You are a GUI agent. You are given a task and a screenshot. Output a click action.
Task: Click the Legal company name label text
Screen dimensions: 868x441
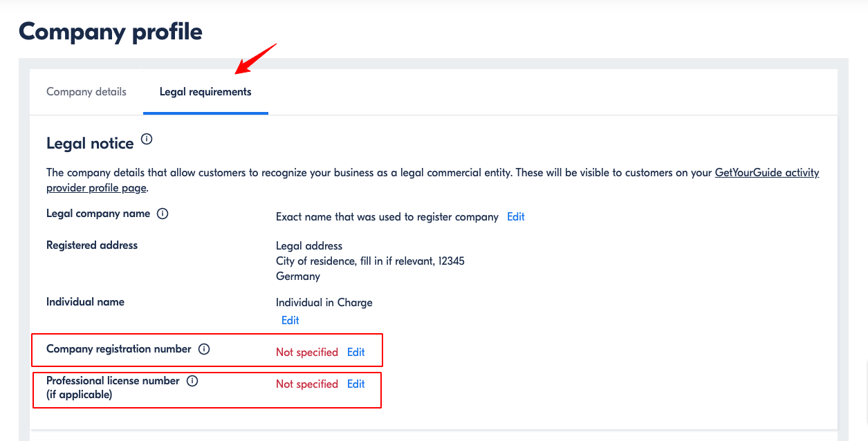[x=98, y=214]
